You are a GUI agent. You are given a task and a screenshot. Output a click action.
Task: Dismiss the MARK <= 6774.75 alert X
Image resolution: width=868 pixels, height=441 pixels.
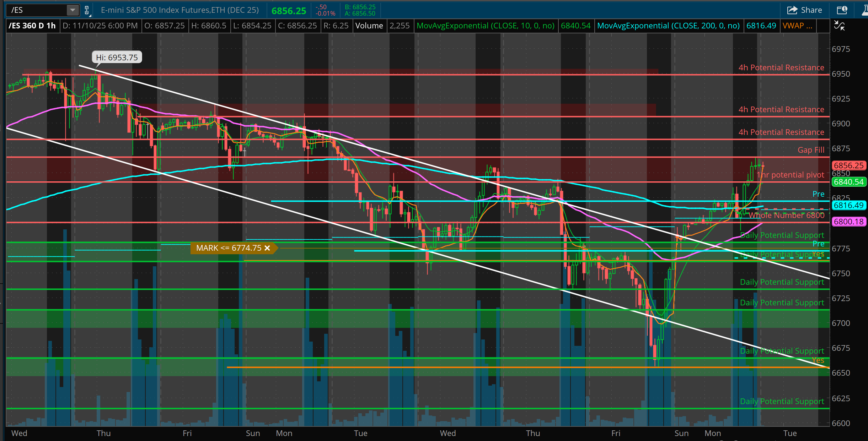(267, 248)
